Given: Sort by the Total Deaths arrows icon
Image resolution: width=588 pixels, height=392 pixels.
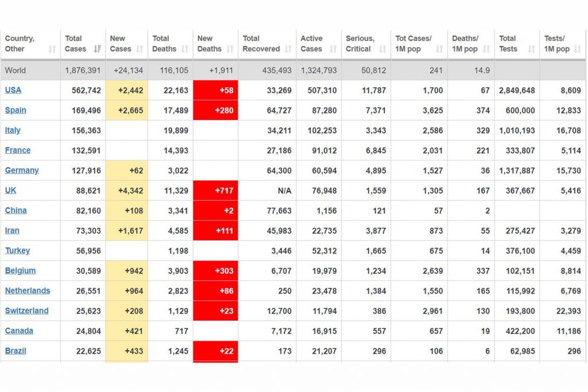Looking at the screenshot, I should [x=185, y=49].
